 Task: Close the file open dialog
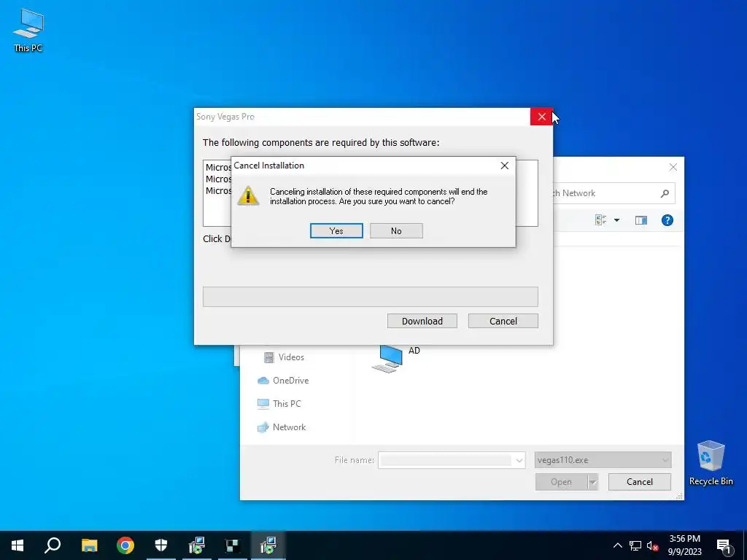click(673, 167)
